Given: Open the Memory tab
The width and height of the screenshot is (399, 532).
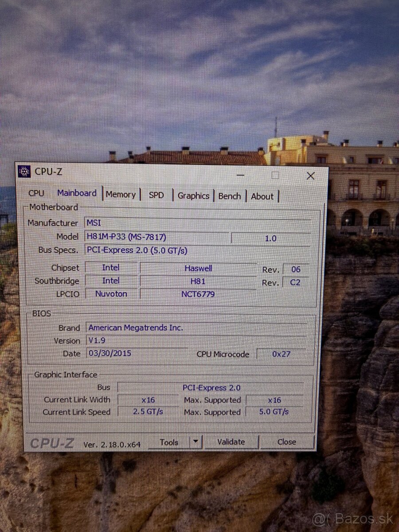Looking at the screenshot, I should (x=121, y=194).
